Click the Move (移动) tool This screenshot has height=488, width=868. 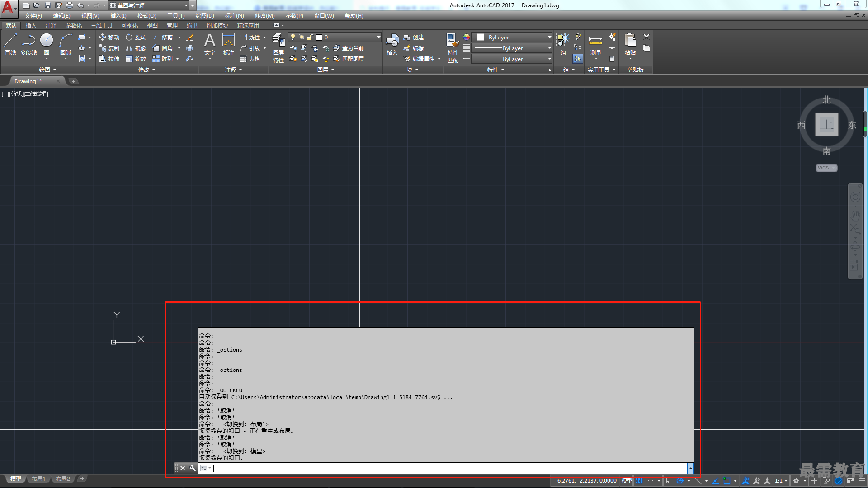tap(109, 37)
